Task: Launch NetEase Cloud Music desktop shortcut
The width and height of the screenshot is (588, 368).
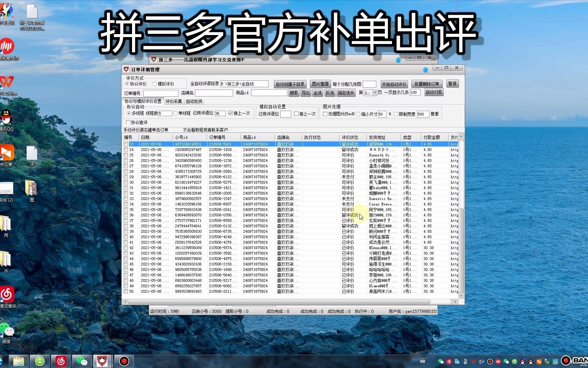Action: pyautogui.click(x=7, y=296)
